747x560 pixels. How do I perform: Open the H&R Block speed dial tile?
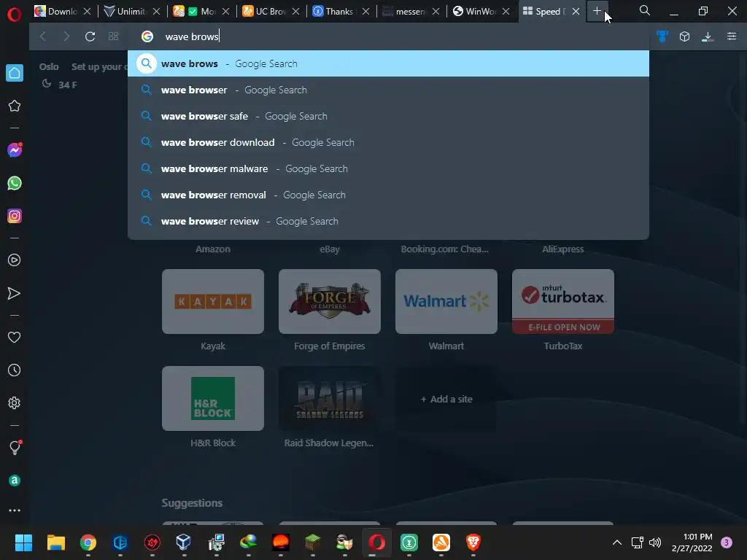pos(213,399)
